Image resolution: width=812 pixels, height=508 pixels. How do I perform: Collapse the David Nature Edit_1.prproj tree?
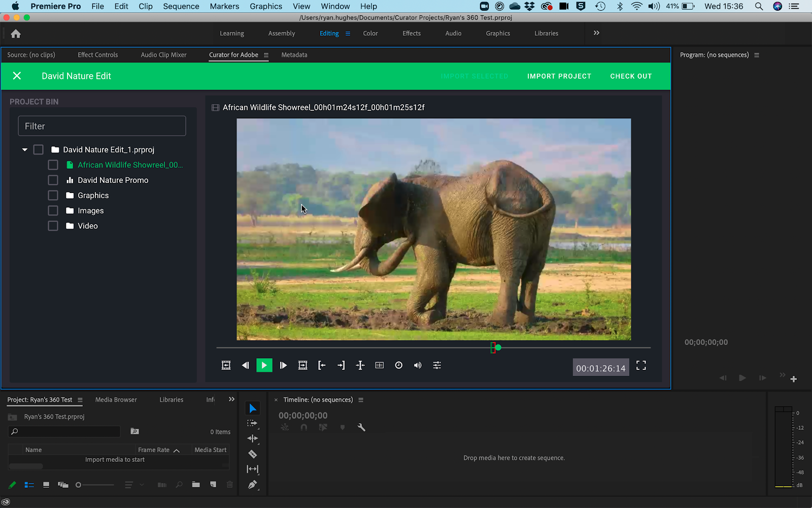coord(24,150)
